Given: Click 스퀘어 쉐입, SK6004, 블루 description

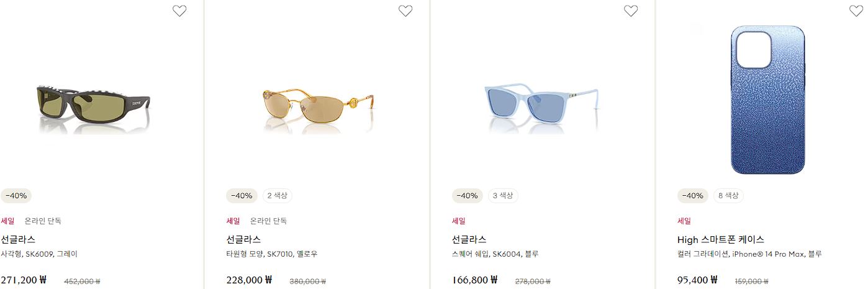Looking at the screenshot, I should click(x=495, y=254).
